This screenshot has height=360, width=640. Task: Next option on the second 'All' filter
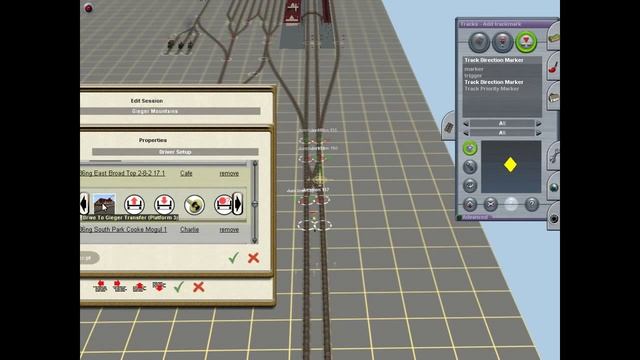pyautogui.click(x=539, y=133)
